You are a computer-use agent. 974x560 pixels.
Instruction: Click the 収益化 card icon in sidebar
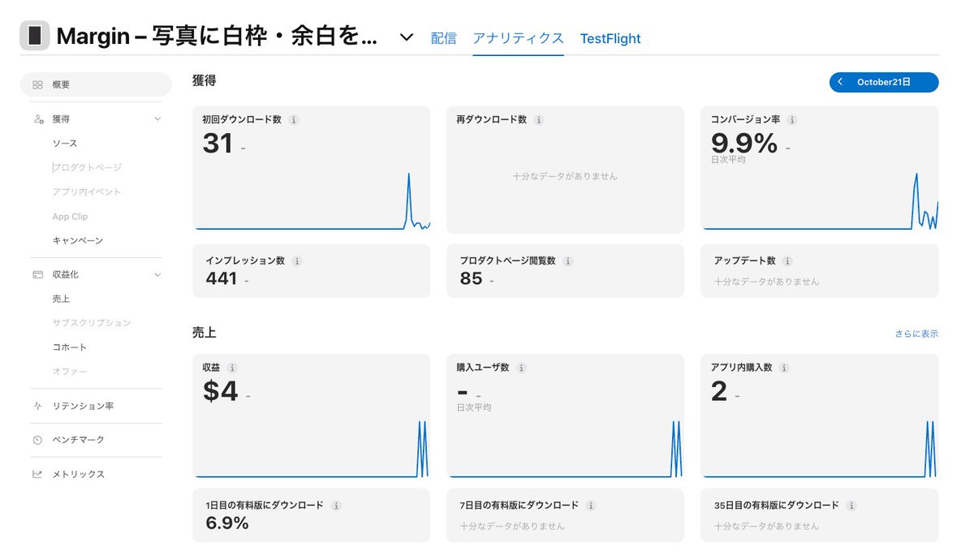pyautogui.click(x=38, y=275)
